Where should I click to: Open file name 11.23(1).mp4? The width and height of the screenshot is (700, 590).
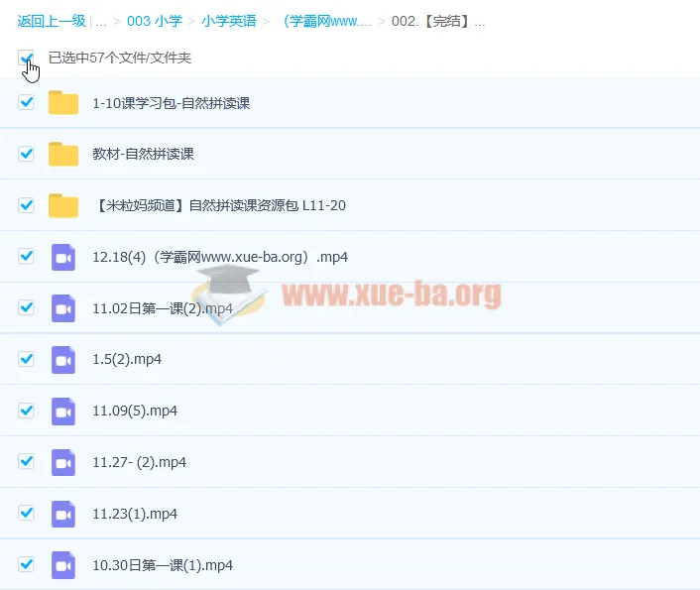click(134, 514)
